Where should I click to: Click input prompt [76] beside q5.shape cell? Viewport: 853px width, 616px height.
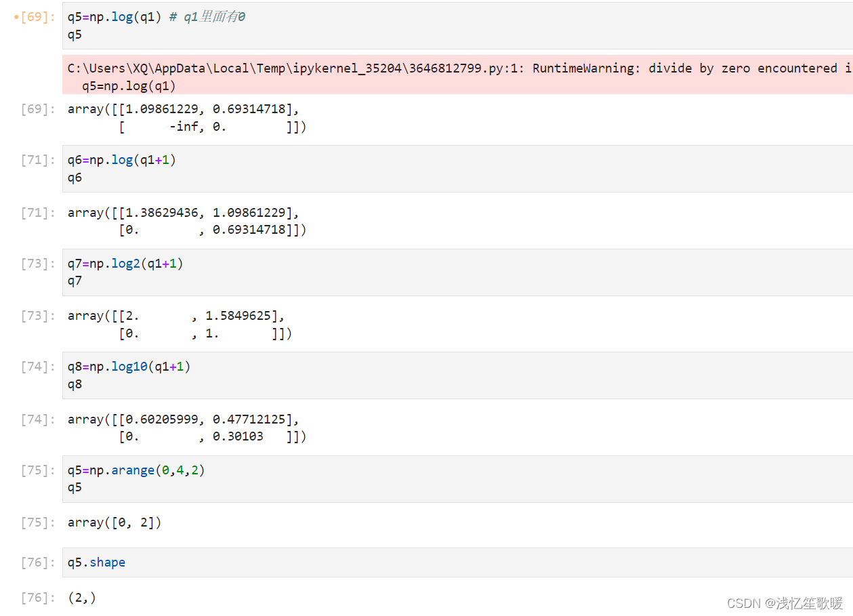39,562
